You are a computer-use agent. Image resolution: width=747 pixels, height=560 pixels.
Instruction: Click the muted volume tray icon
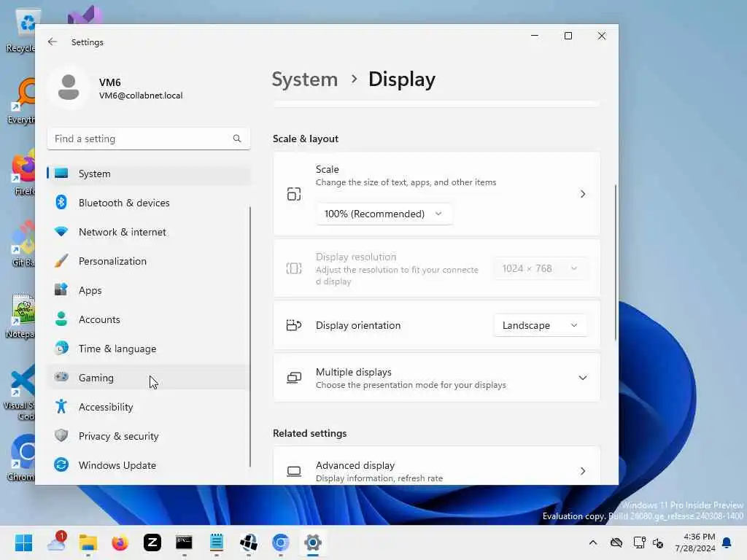click(658, 542)
